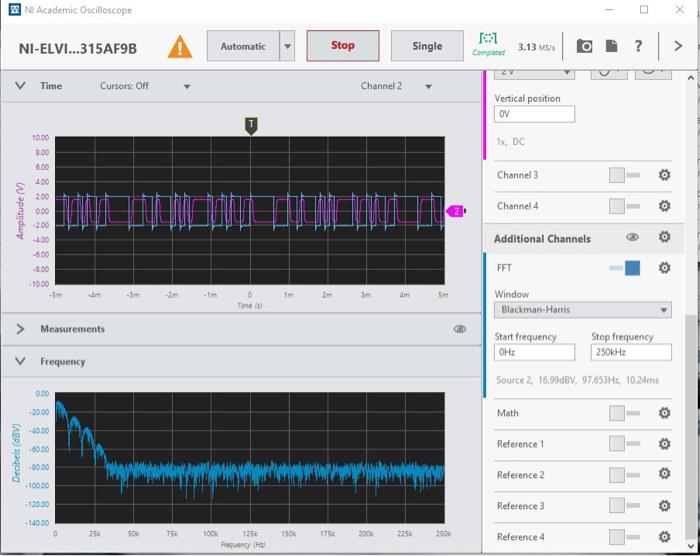This screenshot has width=700, height=556.
Task: Toggle Measurements visibility eye icon
Action: 460,329
